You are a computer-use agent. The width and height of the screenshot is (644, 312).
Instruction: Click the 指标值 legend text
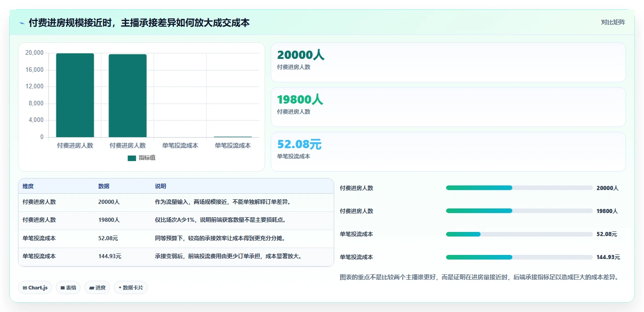147,158
